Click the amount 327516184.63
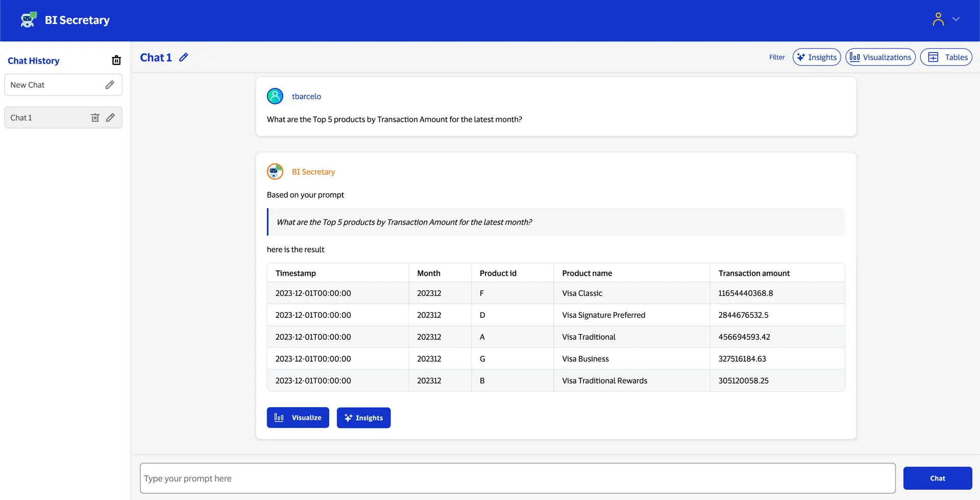 742,359
